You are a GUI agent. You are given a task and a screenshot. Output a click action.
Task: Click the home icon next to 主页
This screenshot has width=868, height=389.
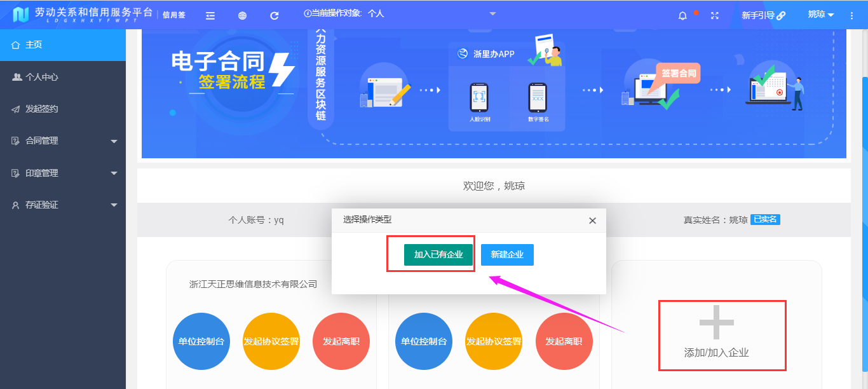[16, 45]
